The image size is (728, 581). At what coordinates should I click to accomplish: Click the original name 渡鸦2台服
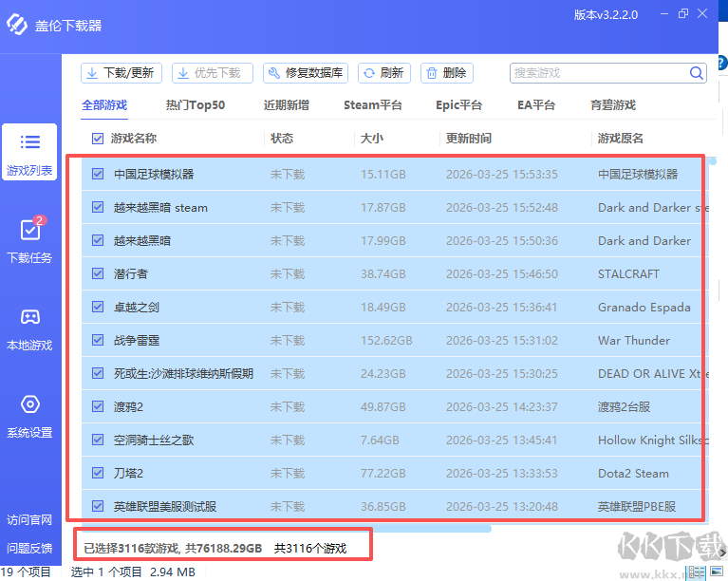coord(624,407)
